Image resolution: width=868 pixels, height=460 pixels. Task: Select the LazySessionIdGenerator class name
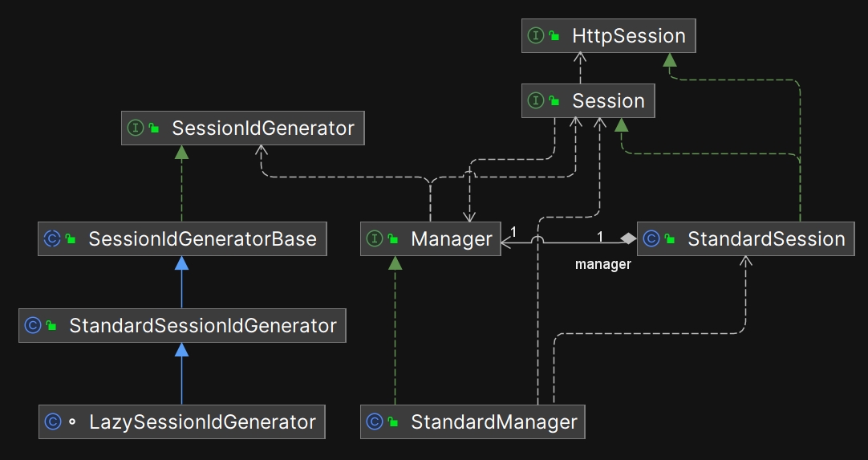click(202, 421)
